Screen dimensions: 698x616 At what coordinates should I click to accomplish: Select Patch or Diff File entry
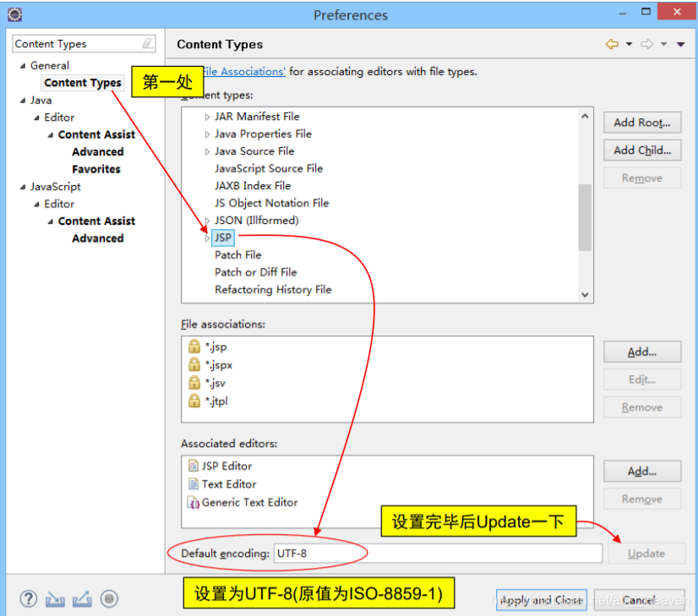(x=256, y=272)
